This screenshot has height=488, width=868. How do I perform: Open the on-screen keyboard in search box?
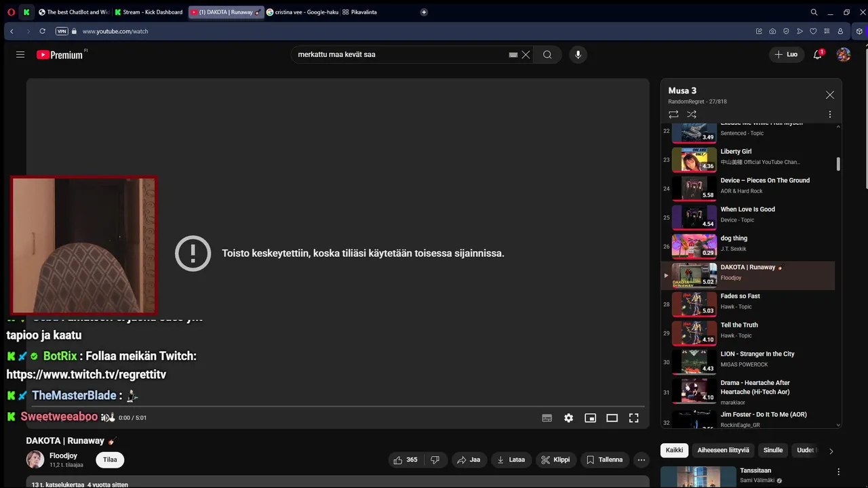coord(513,55)
